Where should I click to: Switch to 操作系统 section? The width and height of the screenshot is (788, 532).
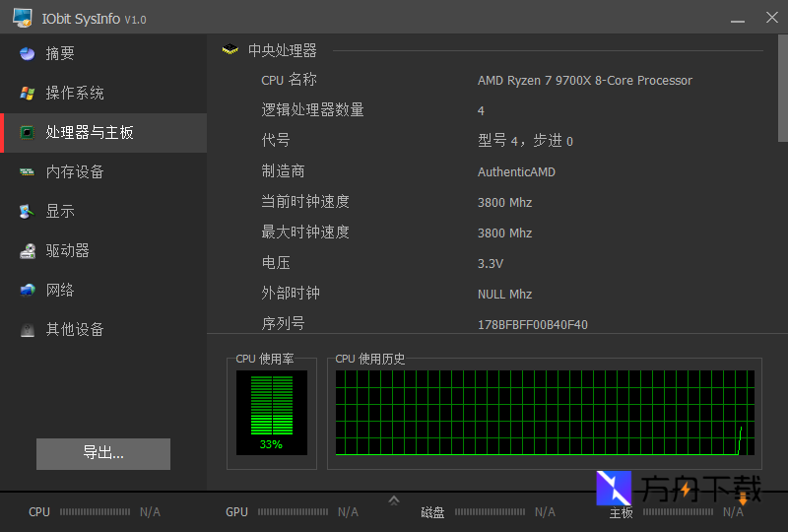pos(103,93)
